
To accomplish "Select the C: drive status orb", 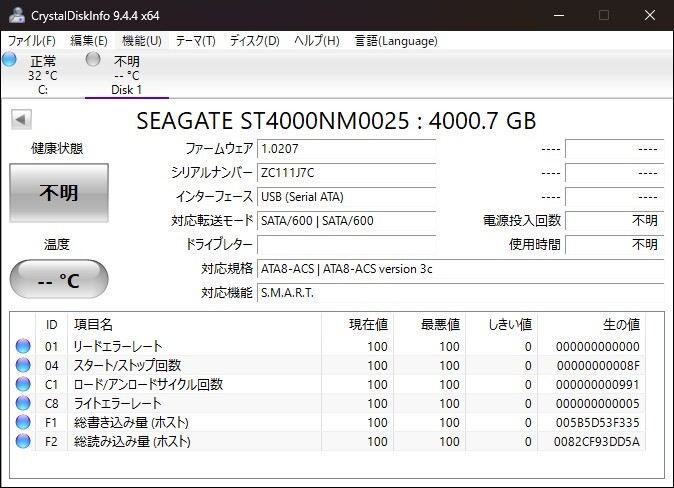I will [10, 60].
